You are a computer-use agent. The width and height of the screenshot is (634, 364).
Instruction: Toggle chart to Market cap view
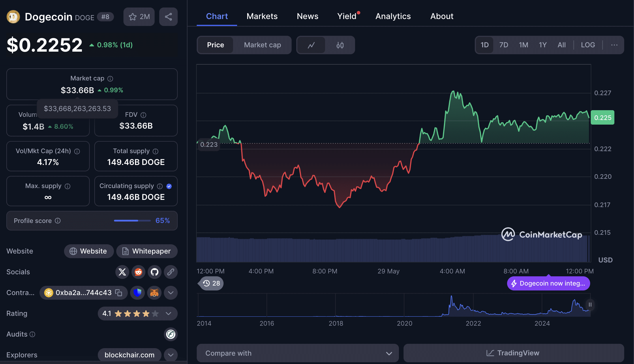[262, 45]
